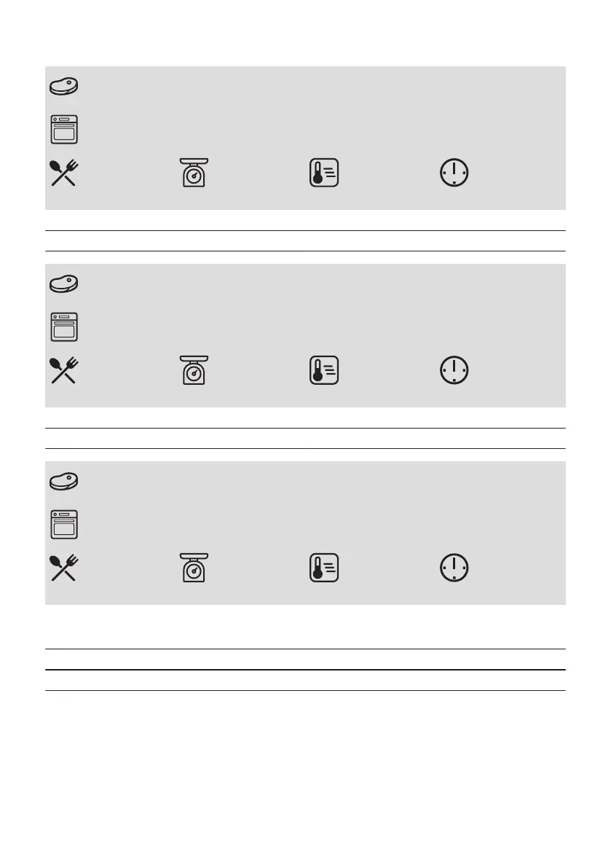Click spoon and fork icon in top panel
The height and width of the screenshot is (868, 611).
[64, 173]
